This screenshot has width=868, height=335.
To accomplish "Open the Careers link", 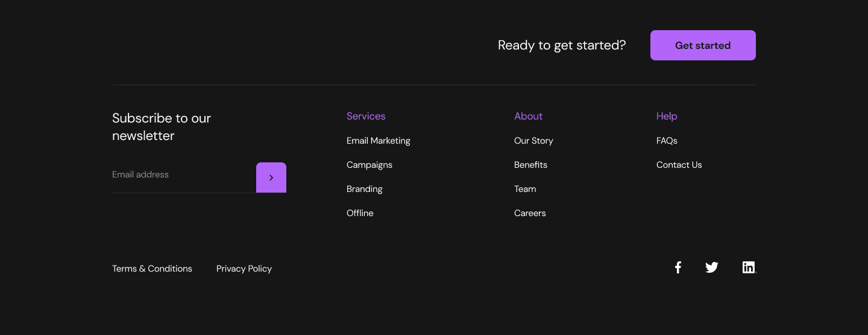I will tap(530, 213).
